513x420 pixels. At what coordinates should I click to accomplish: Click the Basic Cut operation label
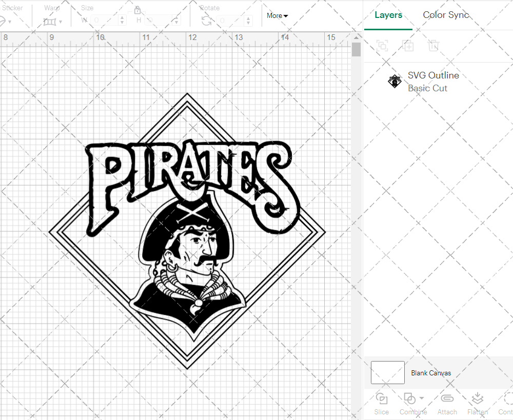(x=427, y=88)
